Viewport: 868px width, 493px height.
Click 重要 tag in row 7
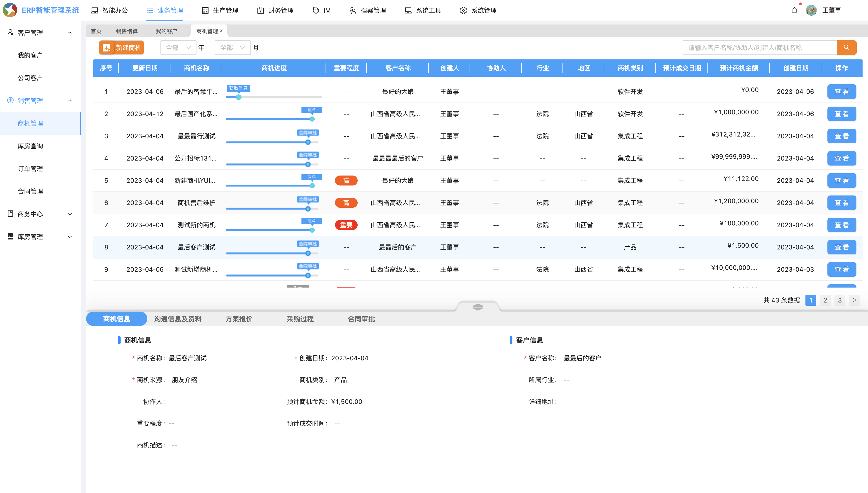(346, 225)
